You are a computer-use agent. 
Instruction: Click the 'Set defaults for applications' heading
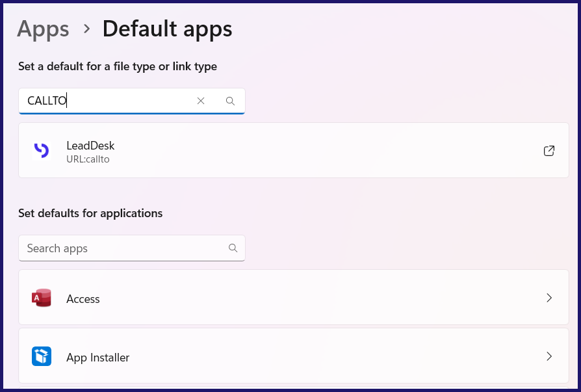(90, 213)
